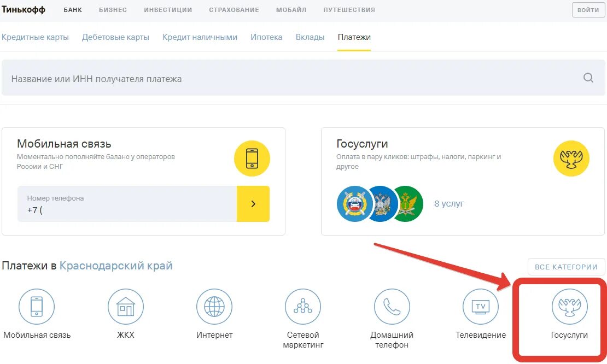Viewport: 607px width, 364px height.
Task: Click the green bailiff service emblem
Action: click(x=408, y=204)
